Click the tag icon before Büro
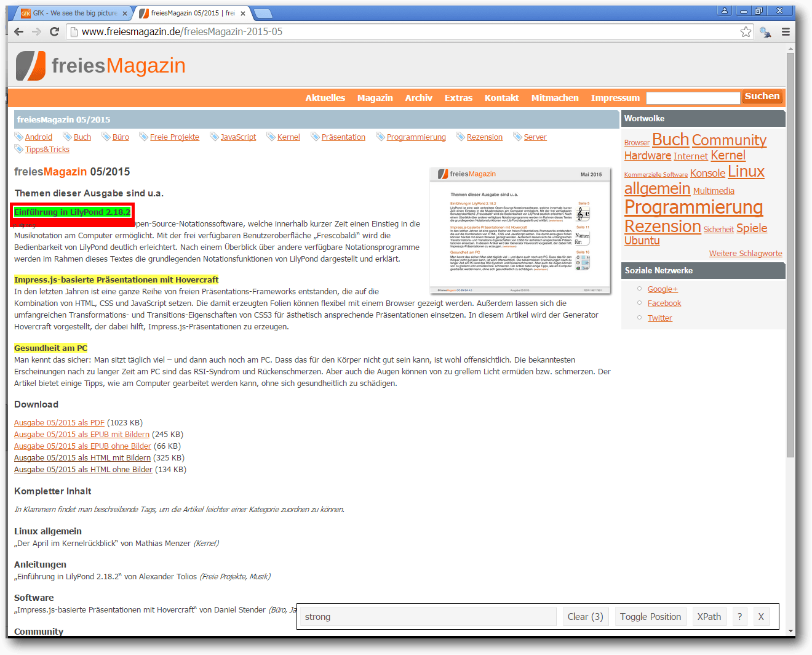 click(106, 137)
